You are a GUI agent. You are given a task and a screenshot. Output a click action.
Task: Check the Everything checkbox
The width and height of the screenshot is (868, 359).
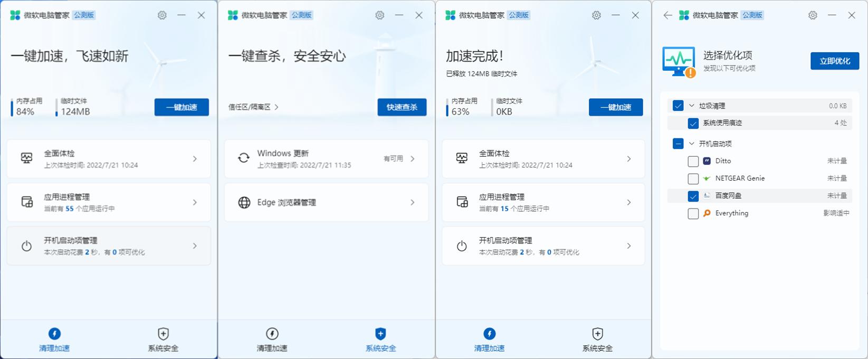coord(693,213)
